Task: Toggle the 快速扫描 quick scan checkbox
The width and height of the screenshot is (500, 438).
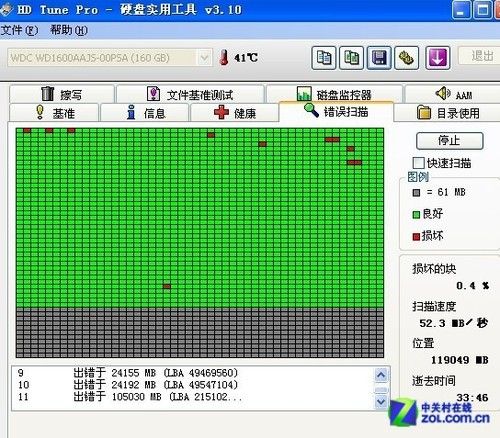Action: pyautogui.click(x=418, y=163)
